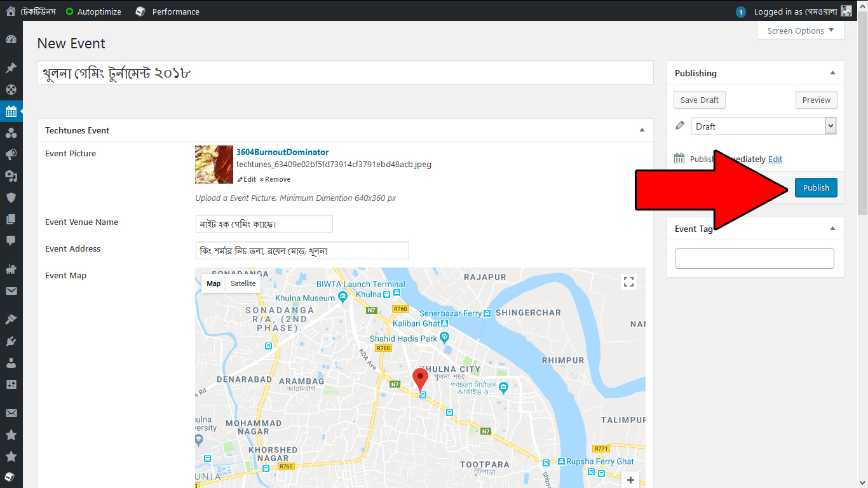Open the Performance menu in admin bar
The width and height of the screenshot is (868, 488).
tap(167, 11)
